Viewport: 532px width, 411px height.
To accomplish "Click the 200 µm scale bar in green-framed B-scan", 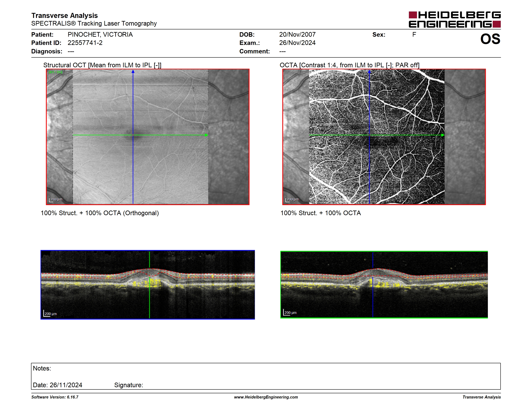I will click(290, 312).
